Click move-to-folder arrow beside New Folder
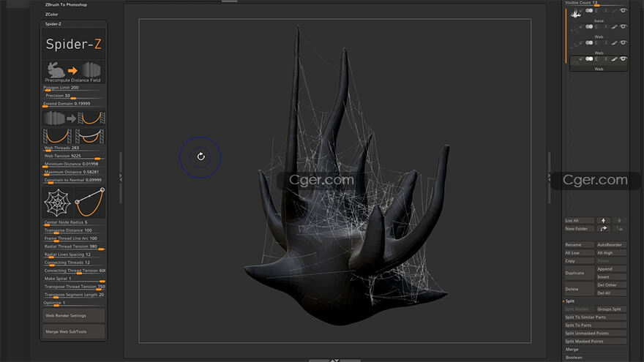The height and width of the screenshot is (362, 644). [x=603, y=229]
